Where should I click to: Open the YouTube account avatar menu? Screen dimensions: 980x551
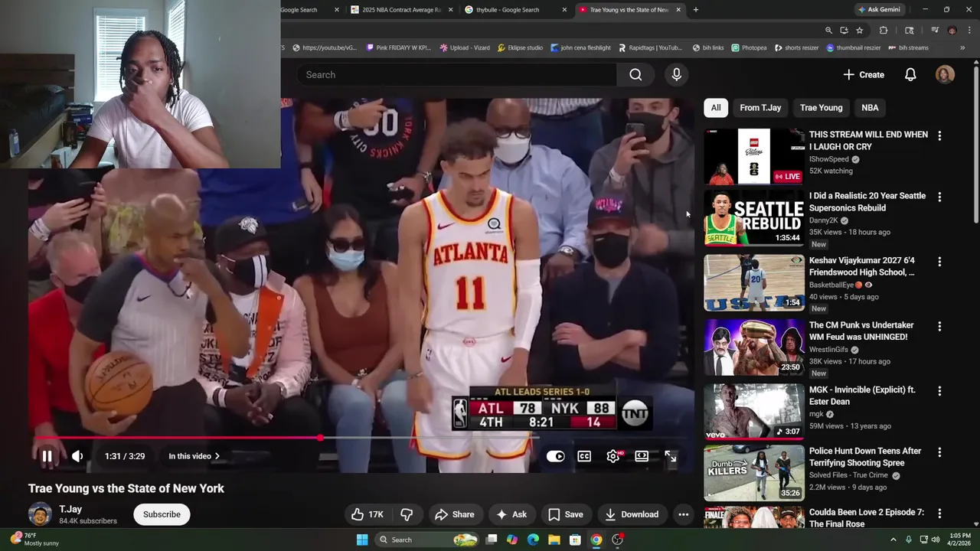coord(945,74)
